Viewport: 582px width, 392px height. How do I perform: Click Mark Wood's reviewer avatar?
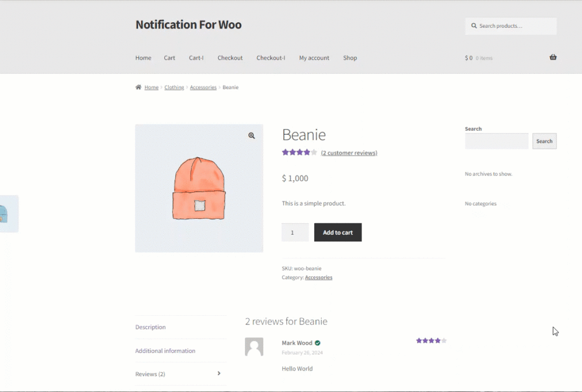coord(254,347)
